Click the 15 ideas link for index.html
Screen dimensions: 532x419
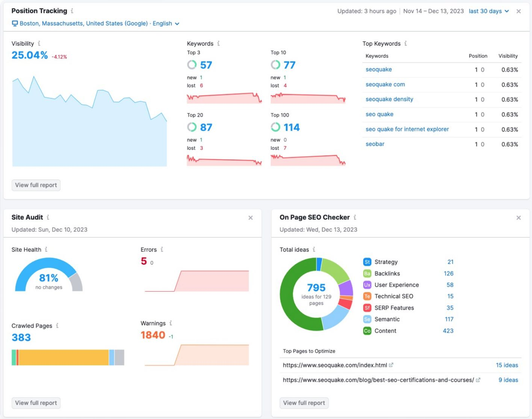507,365
